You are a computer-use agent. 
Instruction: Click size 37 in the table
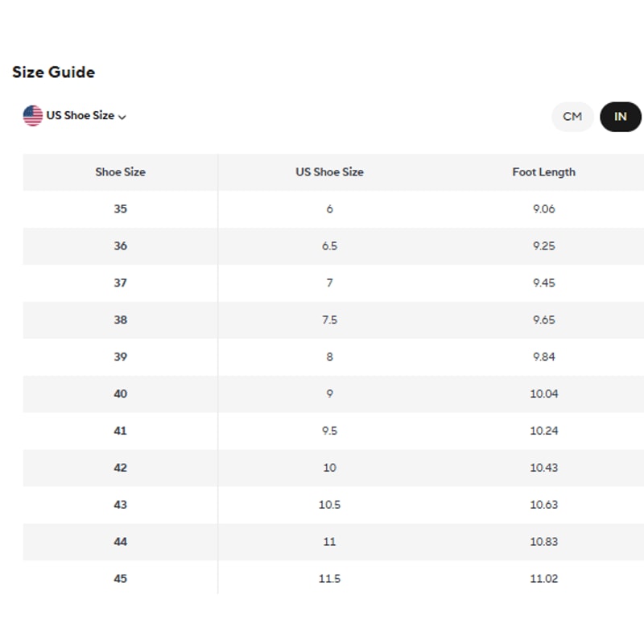pyautogui.click(x=120, y=283)
